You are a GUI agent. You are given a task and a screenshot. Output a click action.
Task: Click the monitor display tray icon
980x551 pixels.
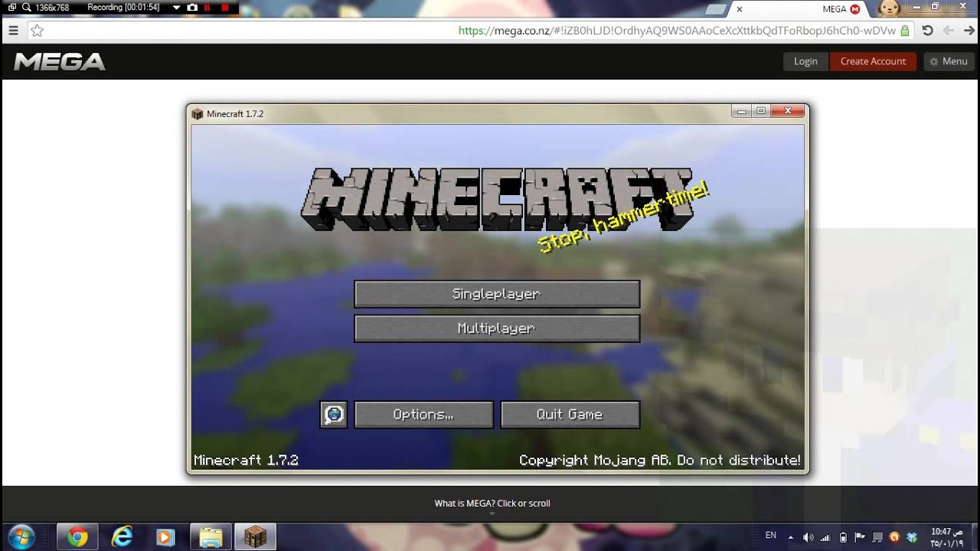click(877, 537)
